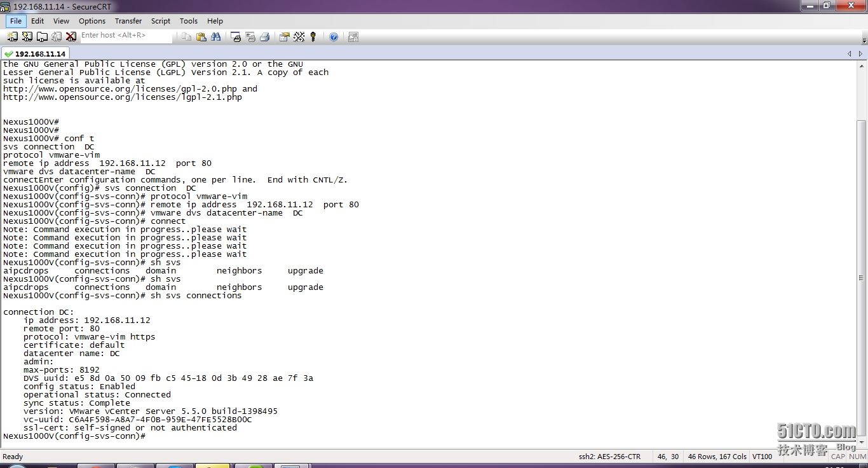Screen dimensions: 868x468
Task: Click the 'remote port: 80' output line
Action: [x=62, y=329]
